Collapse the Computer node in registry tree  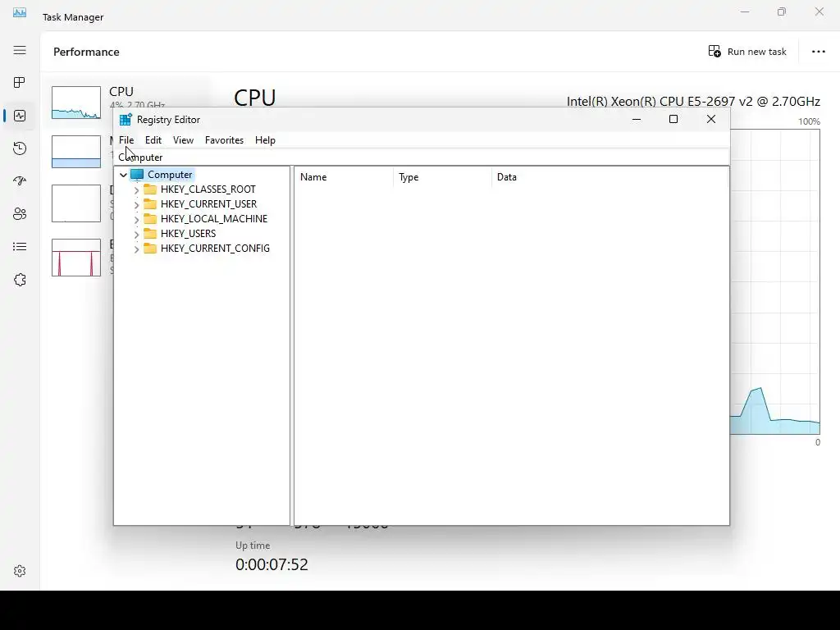(123, 175)
